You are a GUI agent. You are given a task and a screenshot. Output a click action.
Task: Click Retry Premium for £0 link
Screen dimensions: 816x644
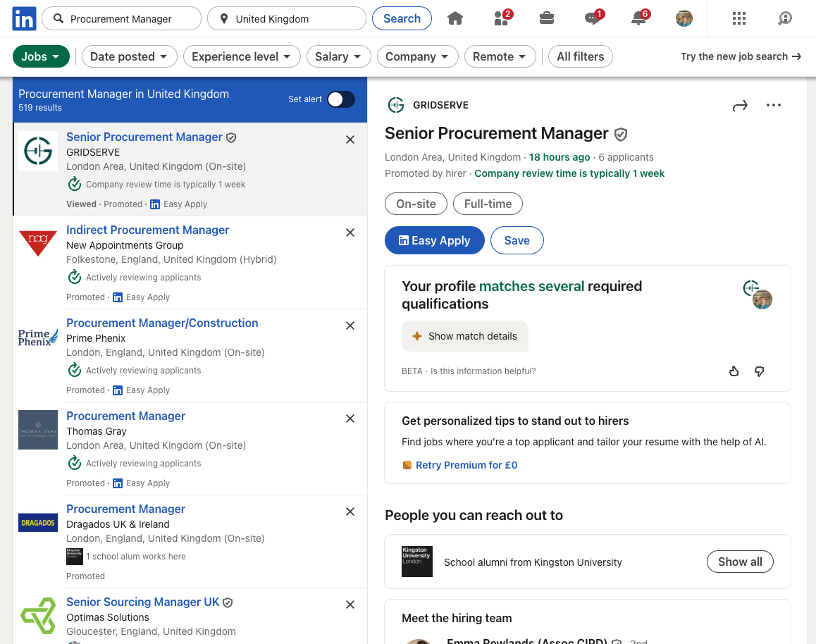click(466, 465)
